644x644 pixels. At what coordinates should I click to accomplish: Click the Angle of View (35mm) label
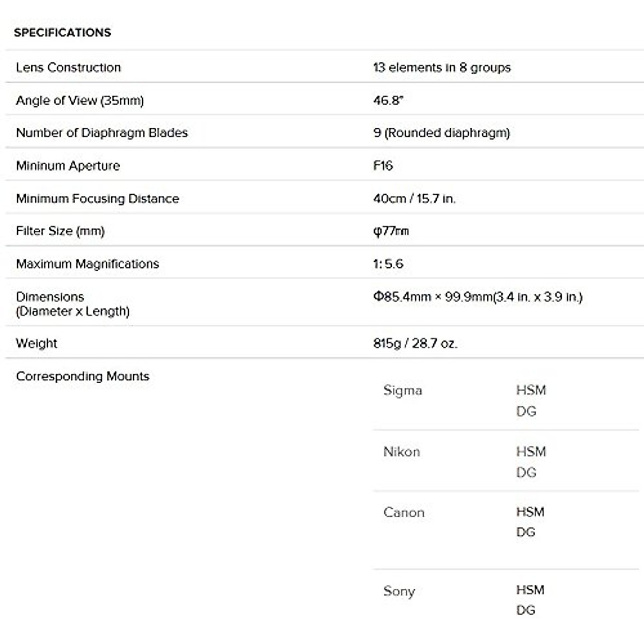pyautogui.click(x=80, y=100)
